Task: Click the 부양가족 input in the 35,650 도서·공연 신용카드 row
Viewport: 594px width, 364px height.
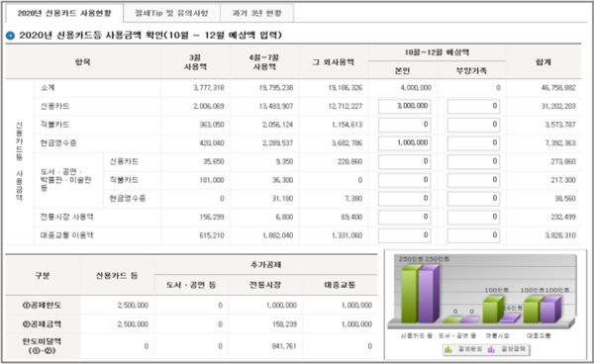Action: [473, 162]
